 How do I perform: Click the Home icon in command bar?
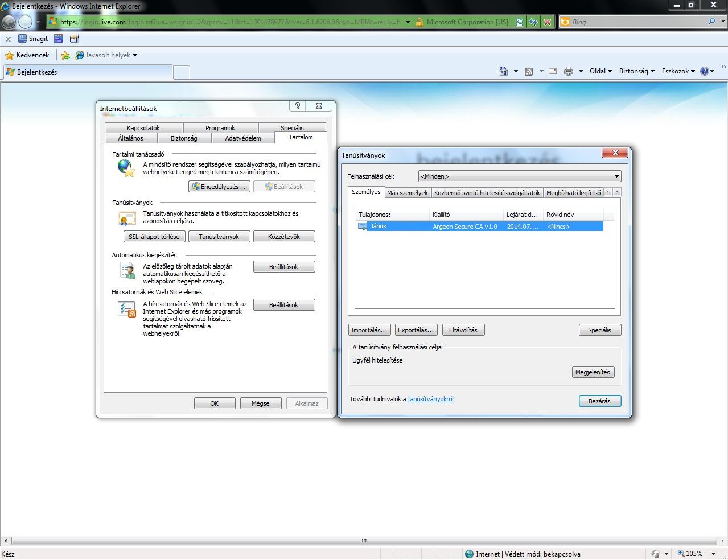click(504, 71)
